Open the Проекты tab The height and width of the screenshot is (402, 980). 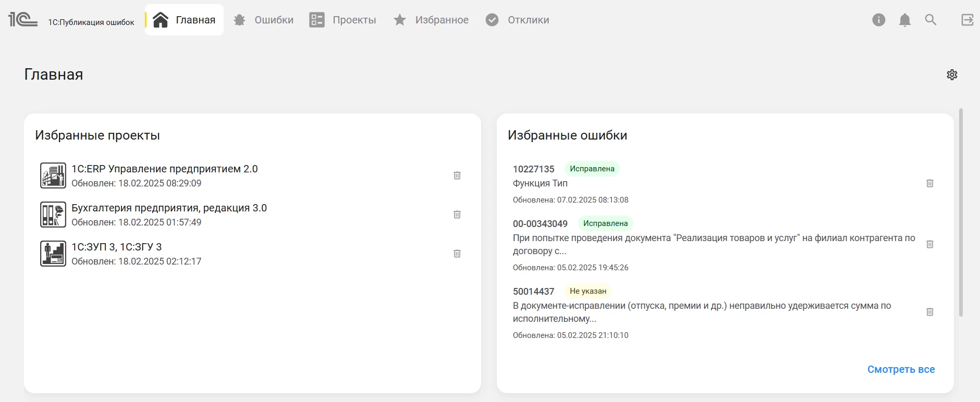343,20
